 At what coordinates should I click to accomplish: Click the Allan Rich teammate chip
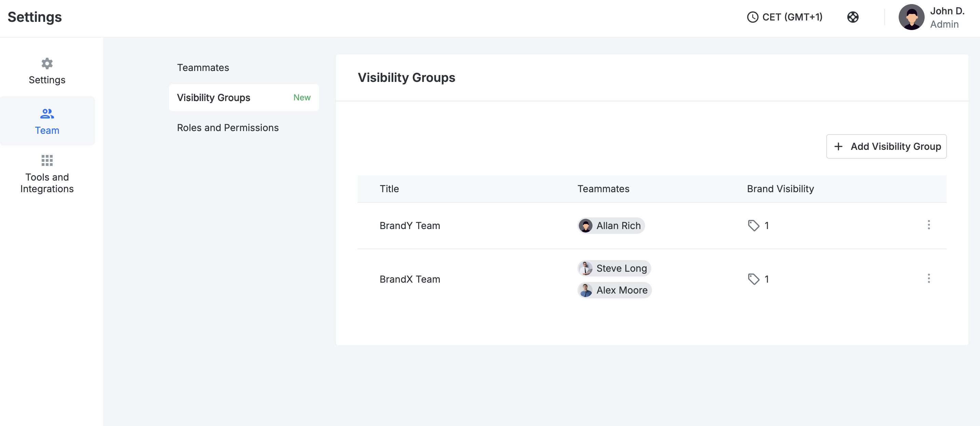click(611, 225)
